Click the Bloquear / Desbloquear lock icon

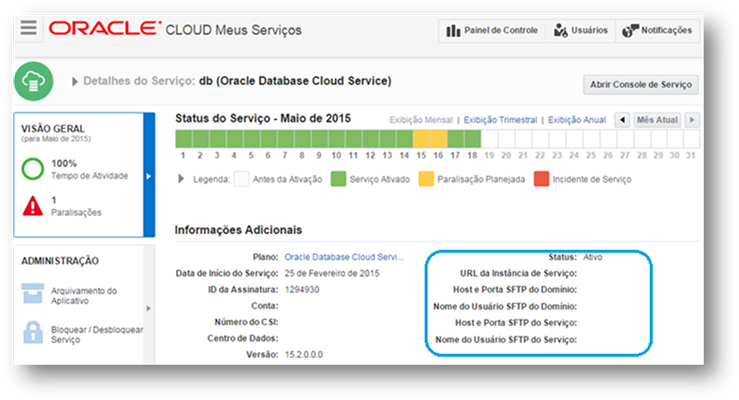point(33,332)
